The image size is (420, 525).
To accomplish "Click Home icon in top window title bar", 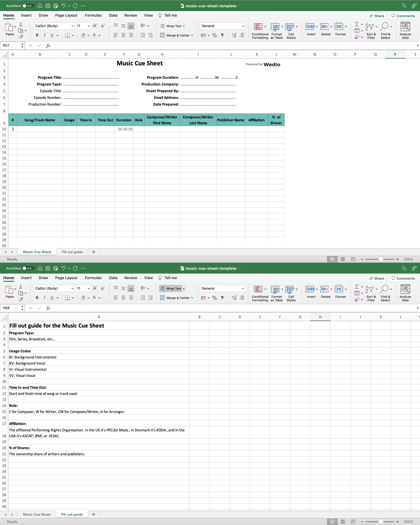I will 40,6.
